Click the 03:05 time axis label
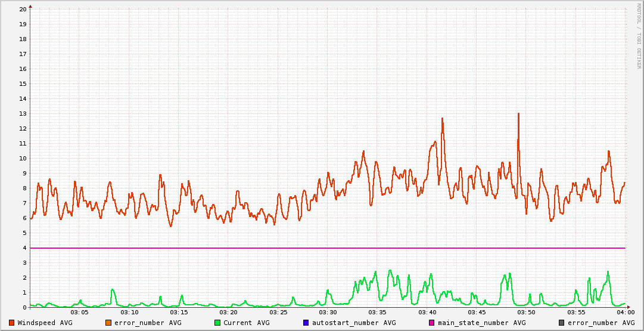Image resolution: width=644 pixels, height=331 pixels. click(80, 313)
